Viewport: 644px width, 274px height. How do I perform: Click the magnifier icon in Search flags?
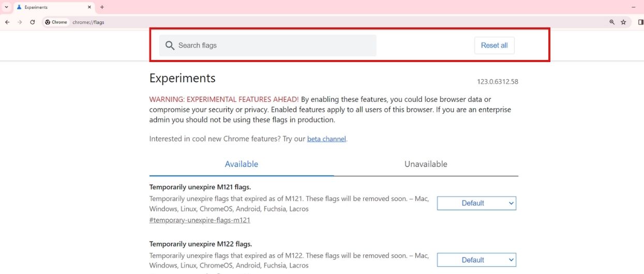(x=170, y=45)
